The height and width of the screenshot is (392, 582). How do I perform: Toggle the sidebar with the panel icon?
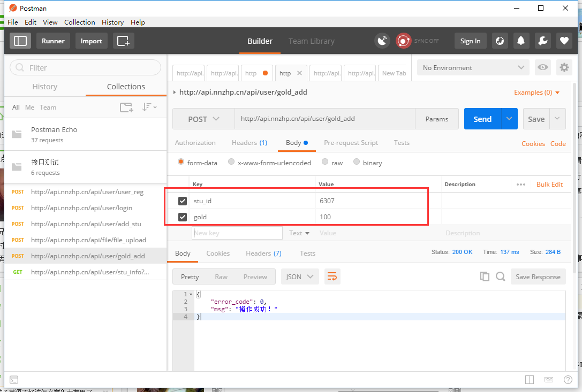(20, 41)
